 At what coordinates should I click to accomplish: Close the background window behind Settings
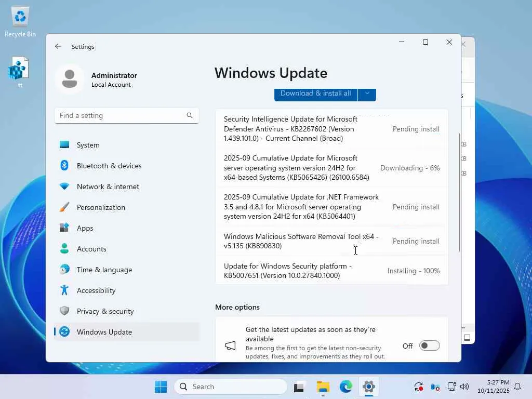click(x=463, y=44)
